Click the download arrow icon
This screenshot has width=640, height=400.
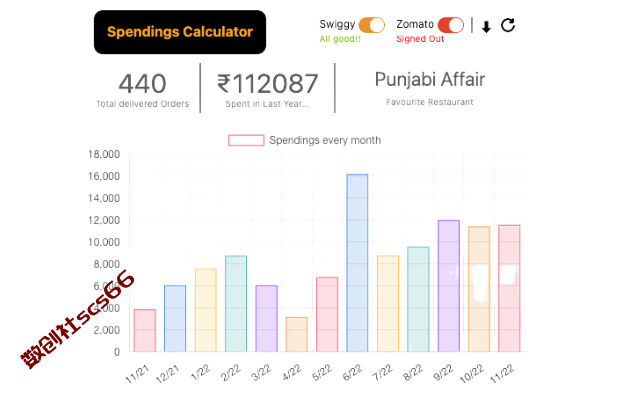tap(486, 27)
